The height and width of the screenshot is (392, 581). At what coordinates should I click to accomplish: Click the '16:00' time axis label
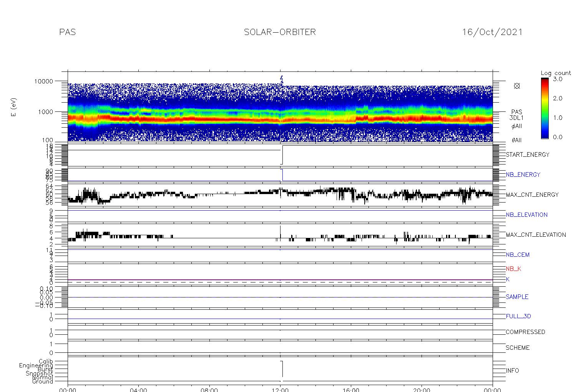(351, 390)
